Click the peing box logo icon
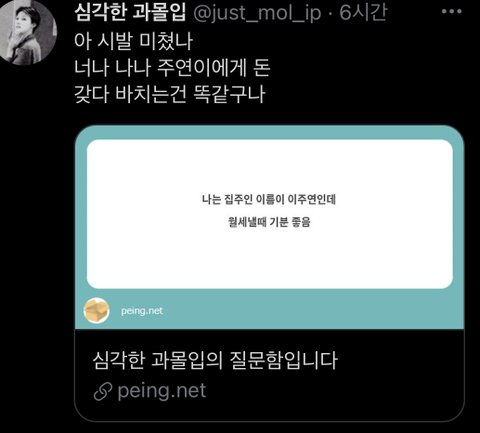The height and width of the screenshot is (433, 480). tap(96, 311)
